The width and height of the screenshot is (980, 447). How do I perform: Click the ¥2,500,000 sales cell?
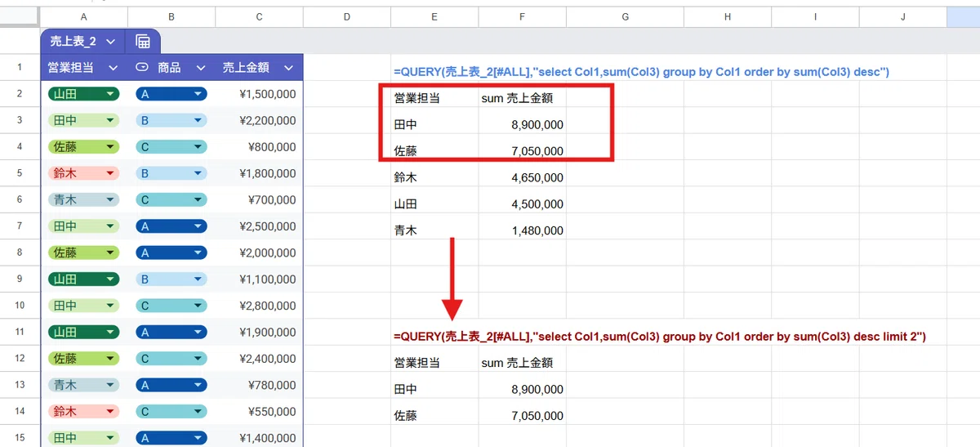coord(259,226)
